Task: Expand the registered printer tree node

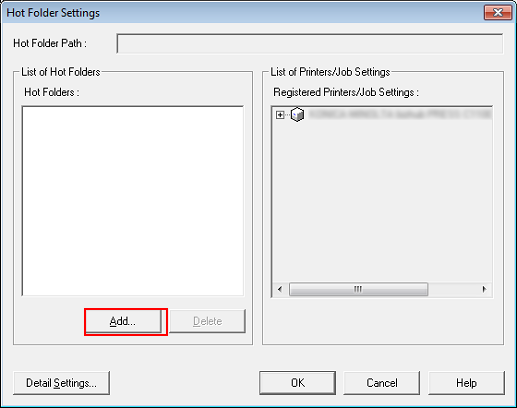Action: (280, 115)
